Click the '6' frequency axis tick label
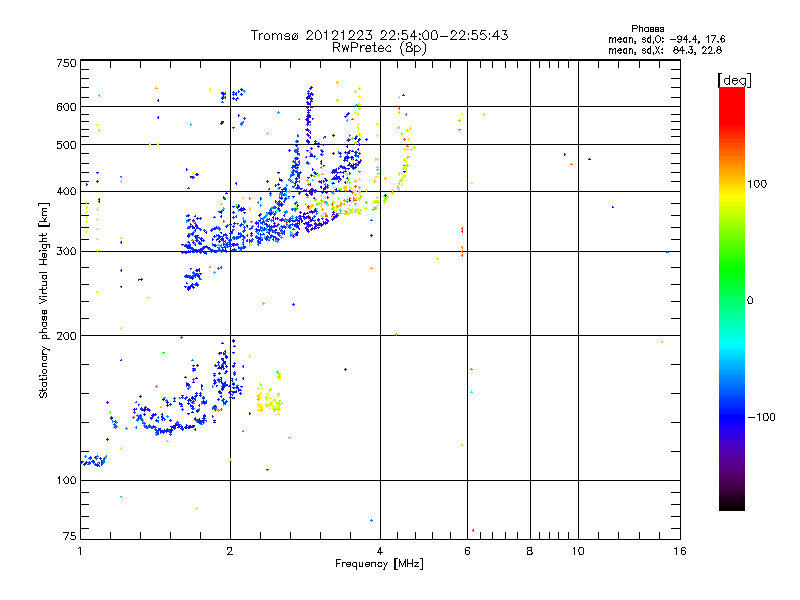This screenshot has height=600, width=800. [x=467, y=551]
